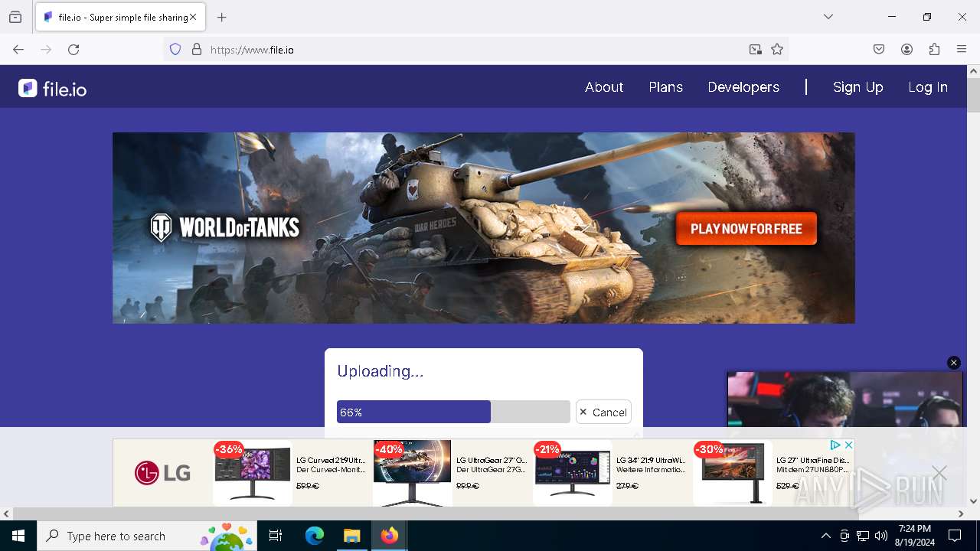Open File Explorer from taskbar
The width and height of the screenshot is (980, 551).
pyautogui.click(x=352, y=536)
